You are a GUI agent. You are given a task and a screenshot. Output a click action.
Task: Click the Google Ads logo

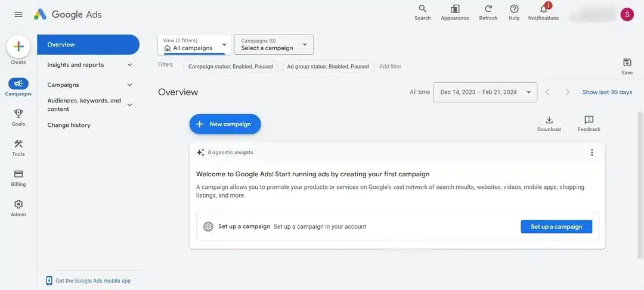[x=68, y=14]
